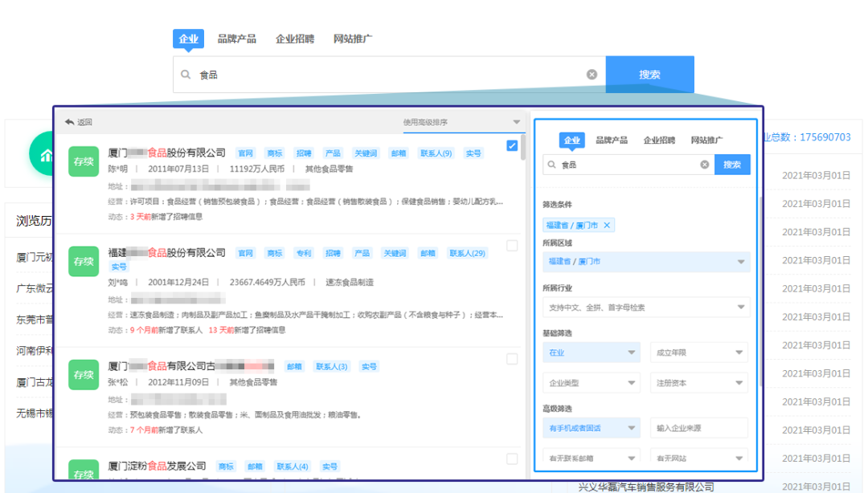Tick the checkbox for the 张*松 company row
Screen dimensions: 868x493
point(512,359)
